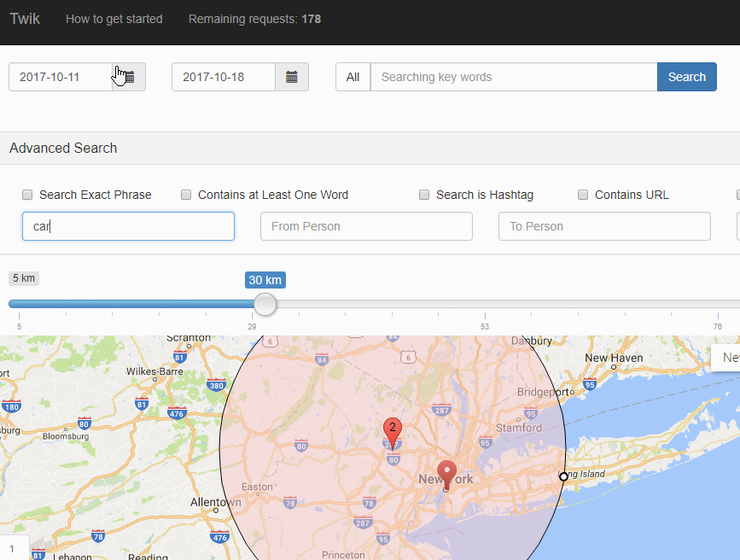The width and height of the screenshot is (740, 560).
Task: Click the numbered 2 map marker
Action: [x=392, y=434]
